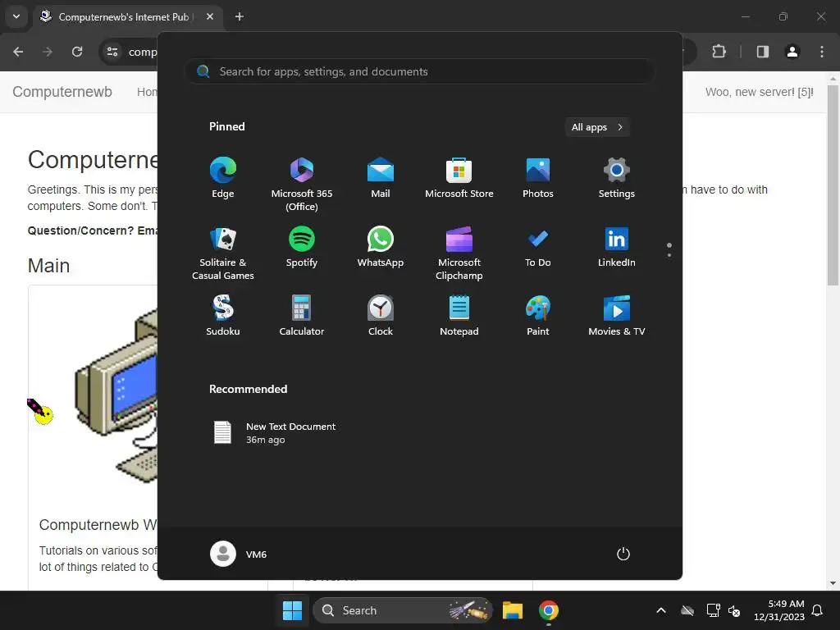Open the notifications bell
The width and height of the screenshot is (840, 630).
tap(818, 610)
